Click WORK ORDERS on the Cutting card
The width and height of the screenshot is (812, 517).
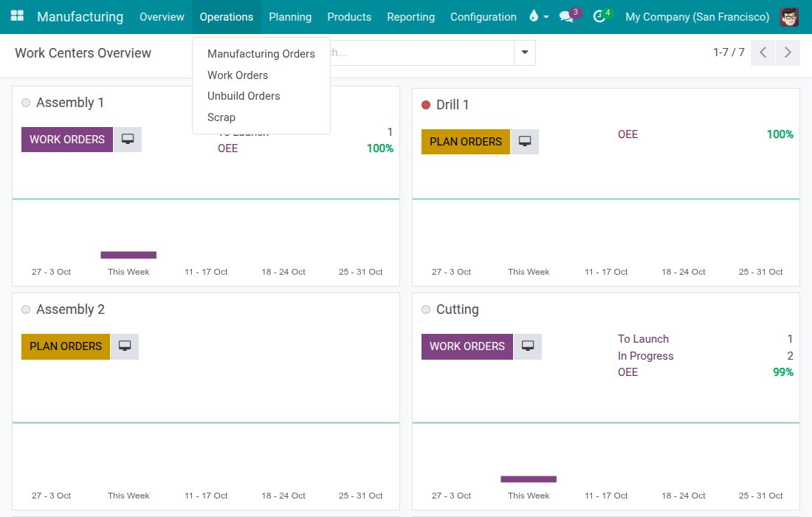(467, 346)
